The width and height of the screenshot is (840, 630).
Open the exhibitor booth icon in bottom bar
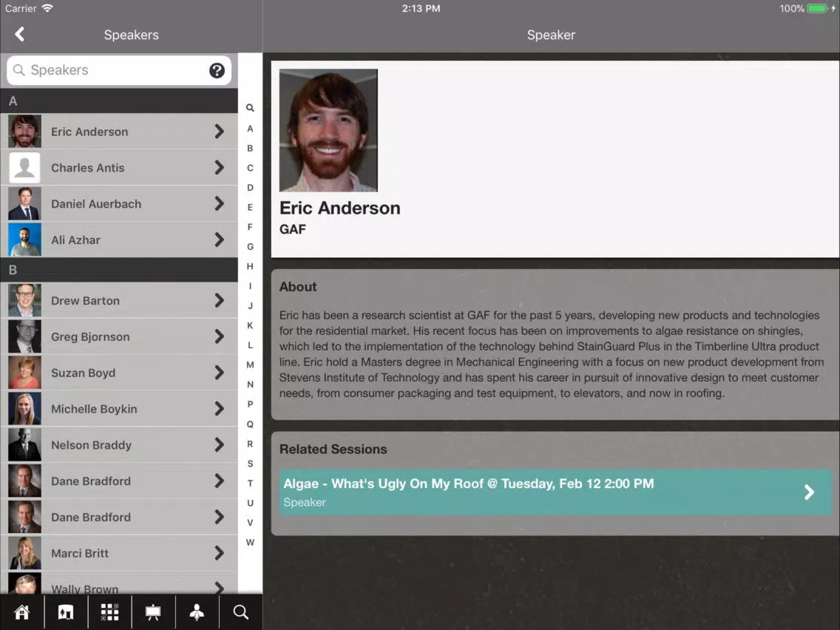(66, 612)
